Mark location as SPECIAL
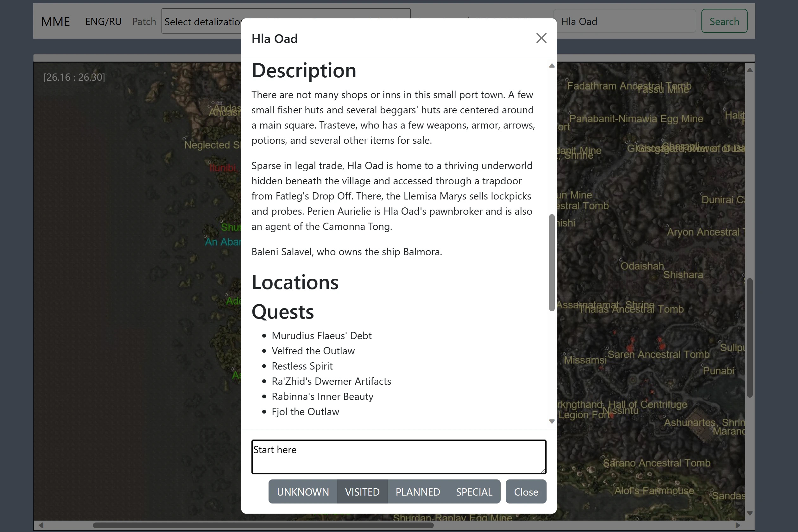 coord(474,491)
